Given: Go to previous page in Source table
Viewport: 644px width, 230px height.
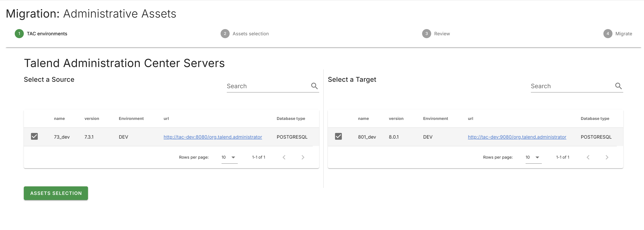Looking at the screenshot, I should click(284, 157).
